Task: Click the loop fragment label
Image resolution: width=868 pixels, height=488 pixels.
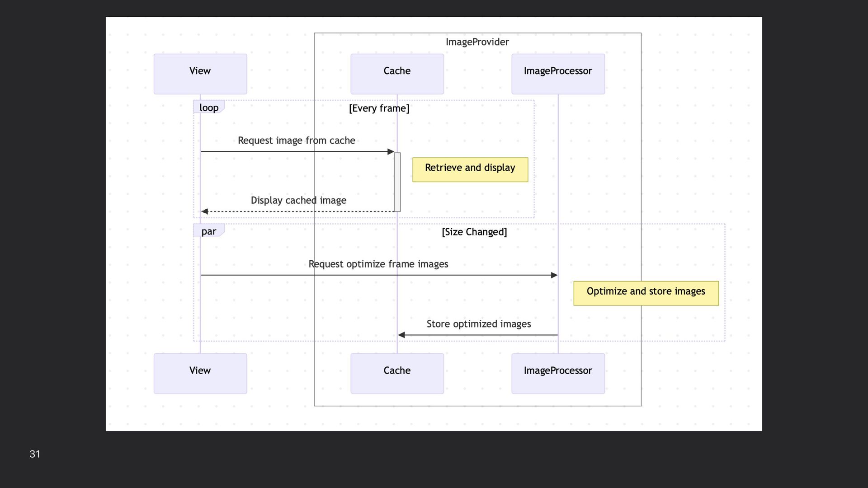Action: tap(209, 107)
